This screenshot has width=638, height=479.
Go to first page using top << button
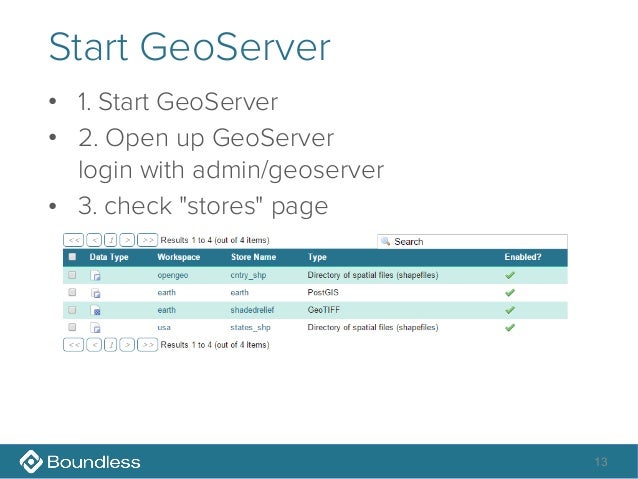[74, 240]
